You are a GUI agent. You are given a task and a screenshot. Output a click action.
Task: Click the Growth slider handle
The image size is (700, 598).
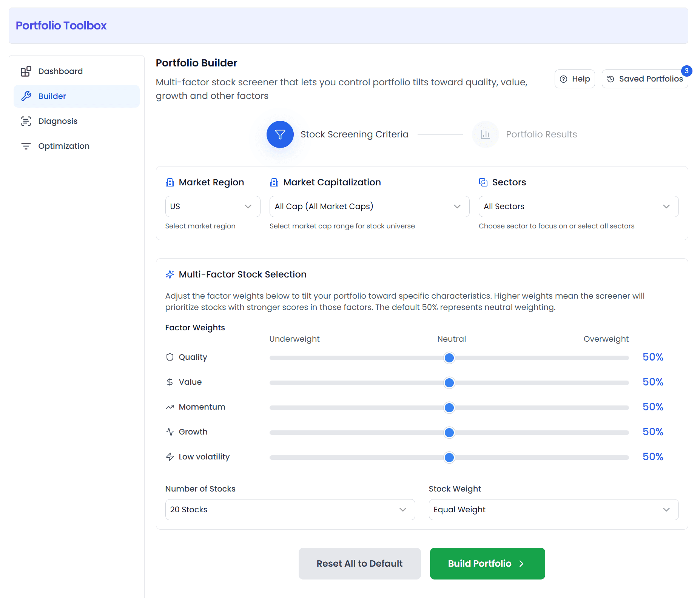coord(449,433)
